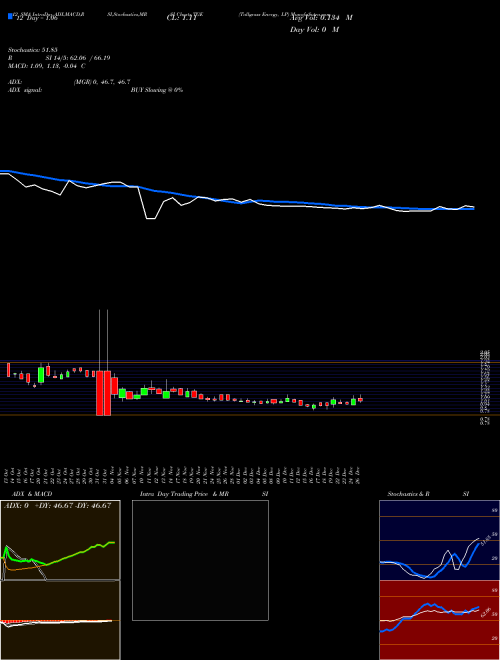Select the 'MACD: 1.09, 1.13, -0.04 C' line
500x660 pixels.
47,66
